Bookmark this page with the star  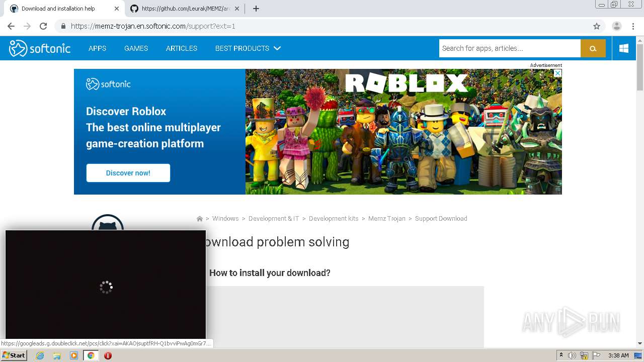pyautogui.click(x=597, y=26)
